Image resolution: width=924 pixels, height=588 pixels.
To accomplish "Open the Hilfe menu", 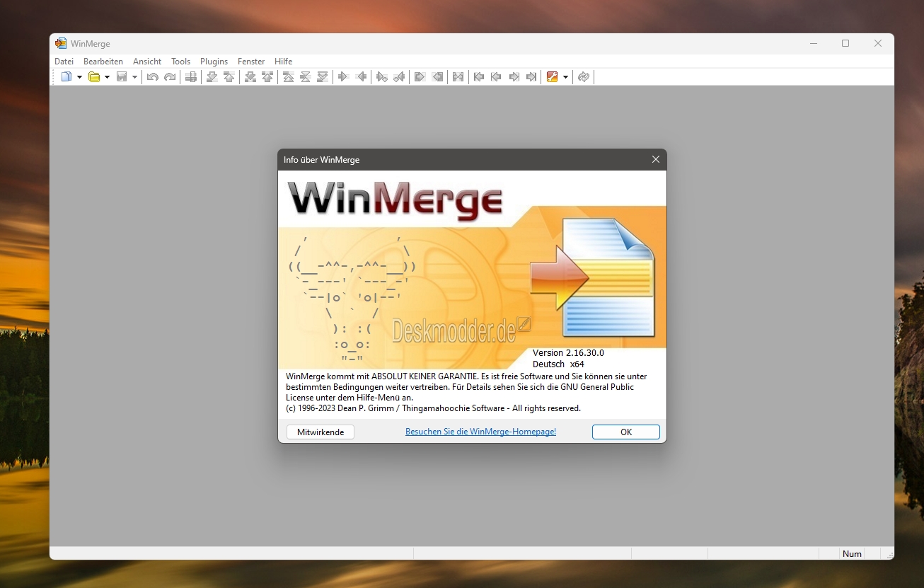I will point(284,62).
